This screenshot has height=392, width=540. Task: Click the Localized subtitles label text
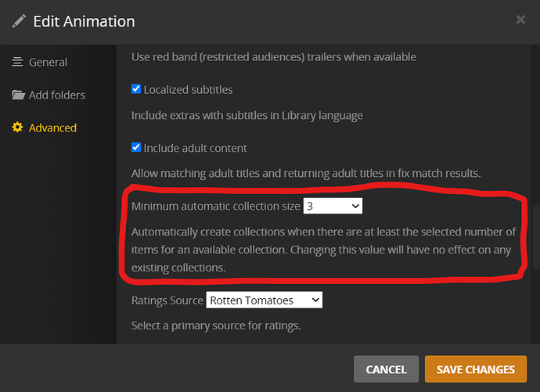pyautogui.click(x=188, y=89)
